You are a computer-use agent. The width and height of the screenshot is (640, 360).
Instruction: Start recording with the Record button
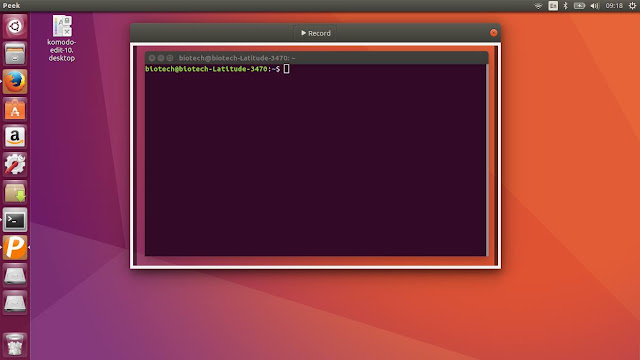pyautogui.click(x=316, y=33)
